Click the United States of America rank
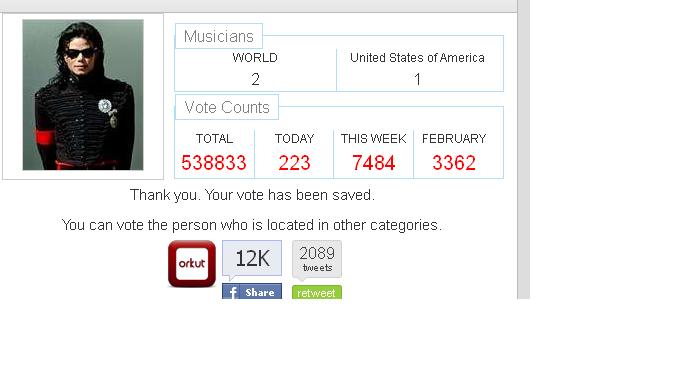The image size is (683, 384). pyautogui.click(x=417, y=79)
